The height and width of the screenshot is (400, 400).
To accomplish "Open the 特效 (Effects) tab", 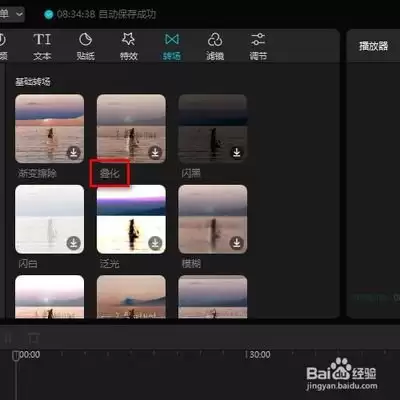I will (129, 47).
